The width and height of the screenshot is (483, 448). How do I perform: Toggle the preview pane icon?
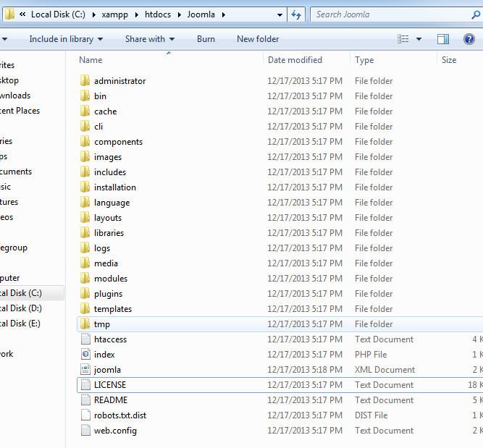pyautogui.click(x=443, y=39)
